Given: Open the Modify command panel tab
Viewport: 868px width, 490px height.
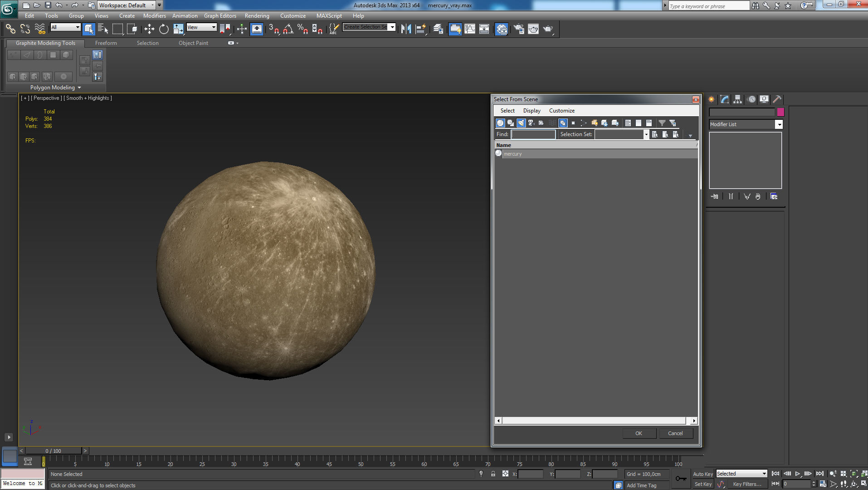Looking at the screenshot, I should point(725,99).
